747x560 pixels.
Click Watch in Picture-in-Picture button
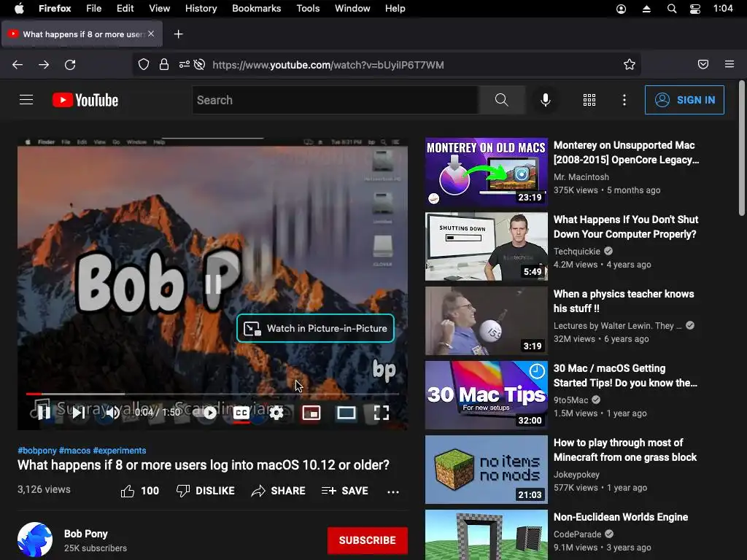[315, 328]
